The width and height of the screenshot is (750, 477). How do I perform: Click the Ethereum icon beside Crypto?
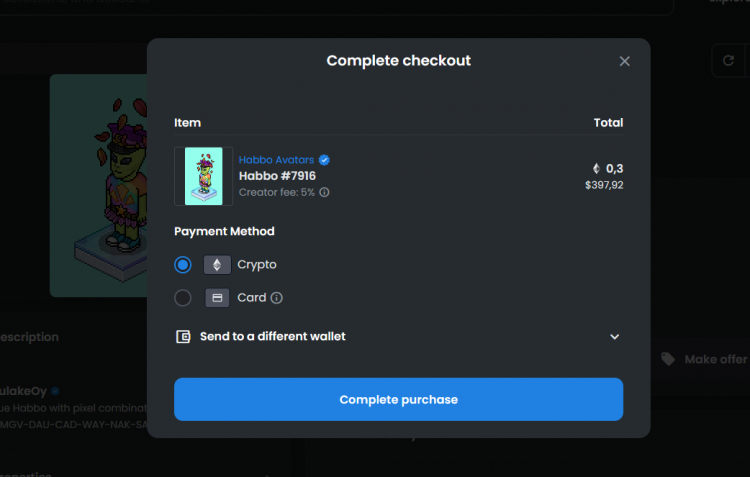[217, 265]
